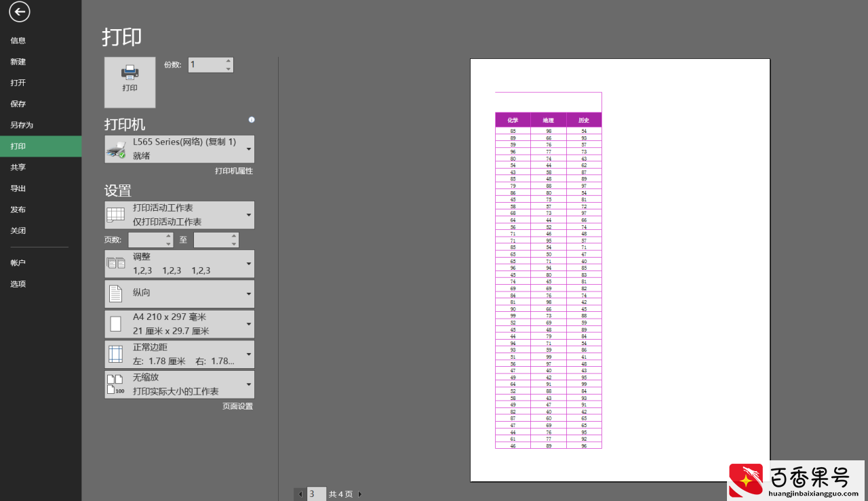Decrease the copies count spinner
868x501 pixels.
click(229, 68)
